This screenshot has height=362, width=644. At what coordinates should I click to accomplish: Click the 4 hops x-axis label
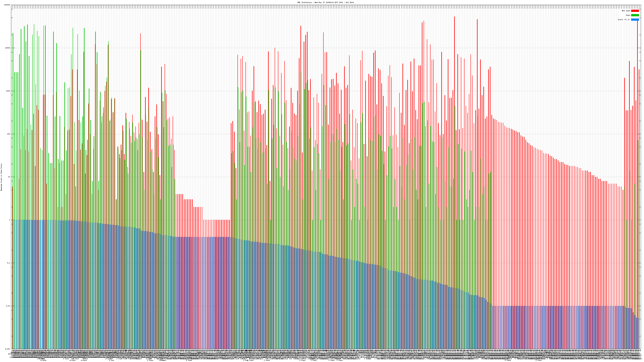[302, 360]
